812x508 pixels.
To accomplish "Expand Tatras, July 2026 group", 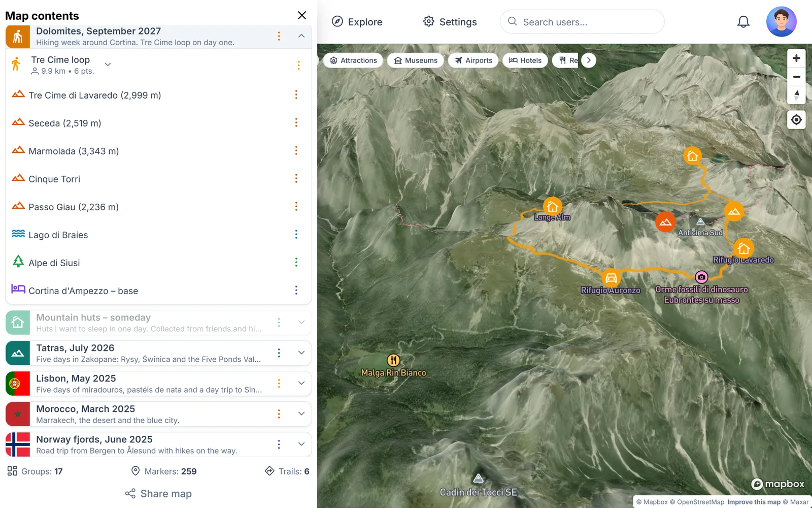I will (x=301, y=353).
